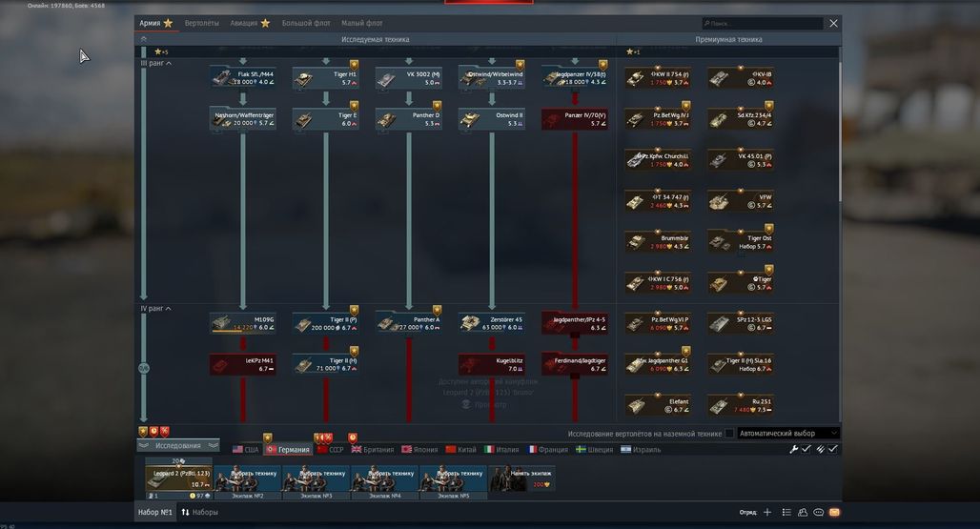
Task: Select the Panther D tank card
Action: 409,118
